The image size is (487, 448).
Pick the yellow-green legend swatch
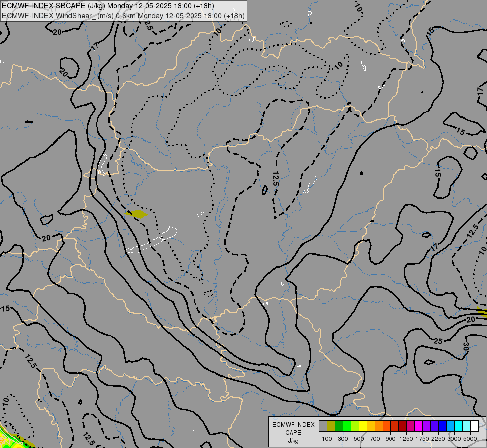coord(355,426)
